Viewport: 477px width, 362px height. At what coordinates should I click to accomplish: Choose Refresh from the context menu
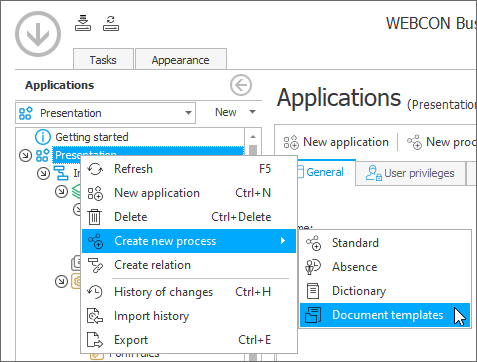189,169
